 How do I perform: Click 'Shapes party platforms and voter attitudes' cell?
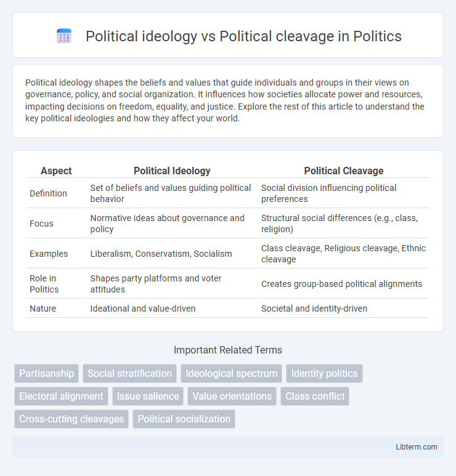pos(172,284)
